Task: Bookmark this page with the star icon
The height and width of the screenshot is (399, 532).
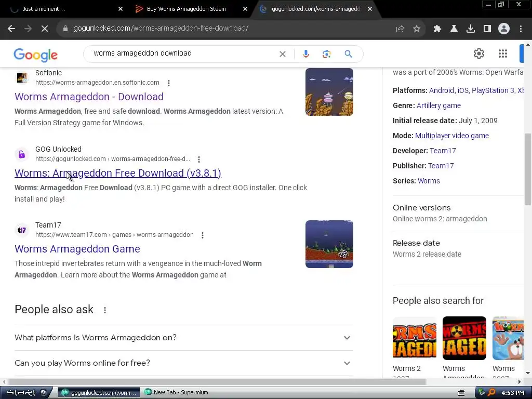Action: tap(417, 29)
